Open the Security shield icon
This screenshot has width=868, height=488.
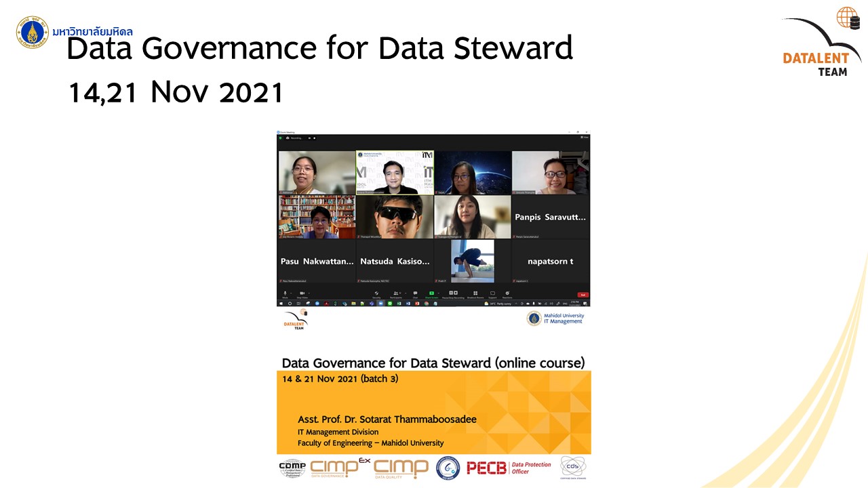pyautogui.click(x=376, y=293)
